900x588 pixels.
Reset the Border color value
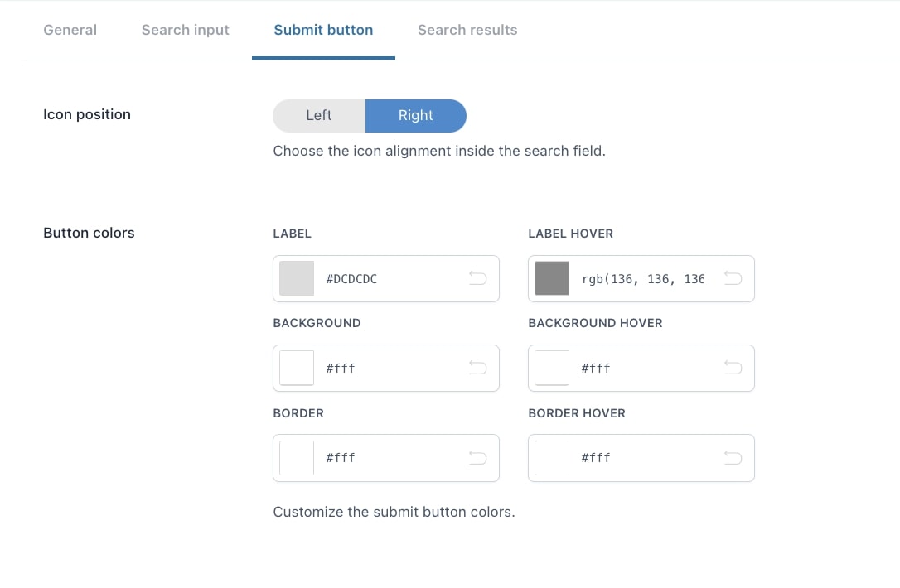[x=477, y=458]
